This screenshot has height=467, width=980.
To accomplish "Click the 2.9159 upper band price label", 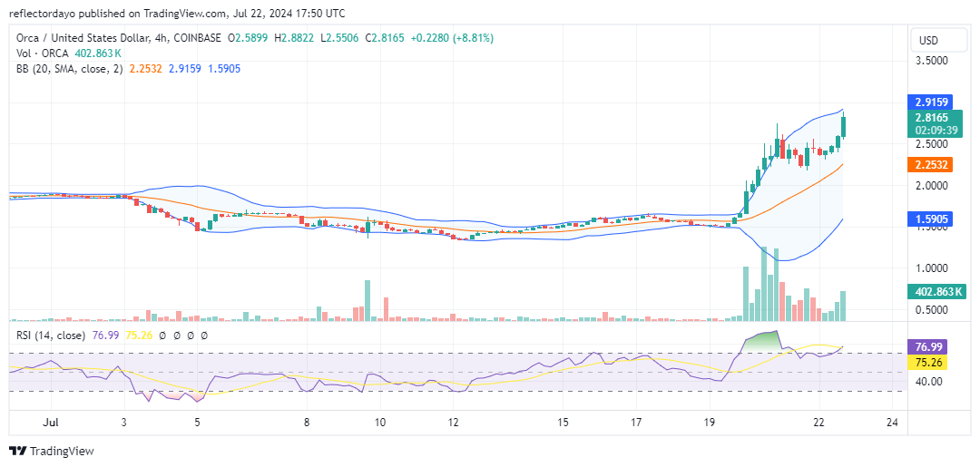I will [x=932, y=102].
